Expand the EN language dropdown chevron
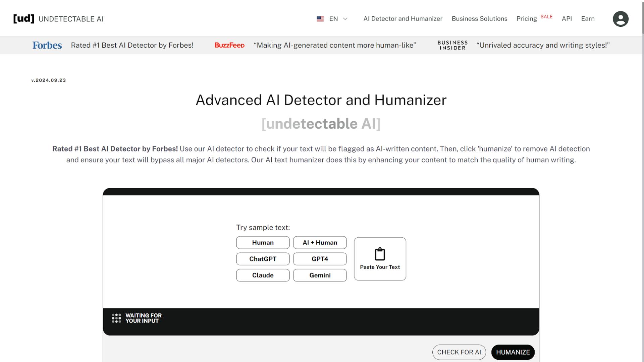This screenshot has width=644, height=362. click(345, 19)
